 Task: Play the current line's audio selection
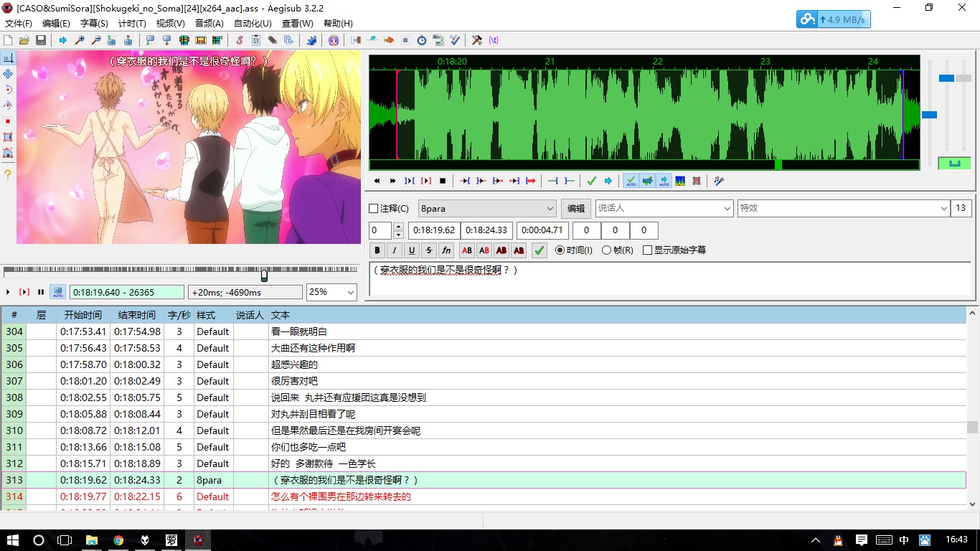click(x=426, y=181)
